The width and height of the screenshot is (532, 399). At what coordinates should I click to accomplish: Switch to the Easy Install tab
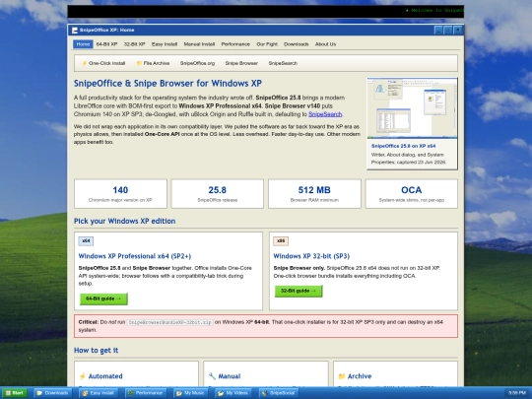pyautogui.click(x=165, y=44)
